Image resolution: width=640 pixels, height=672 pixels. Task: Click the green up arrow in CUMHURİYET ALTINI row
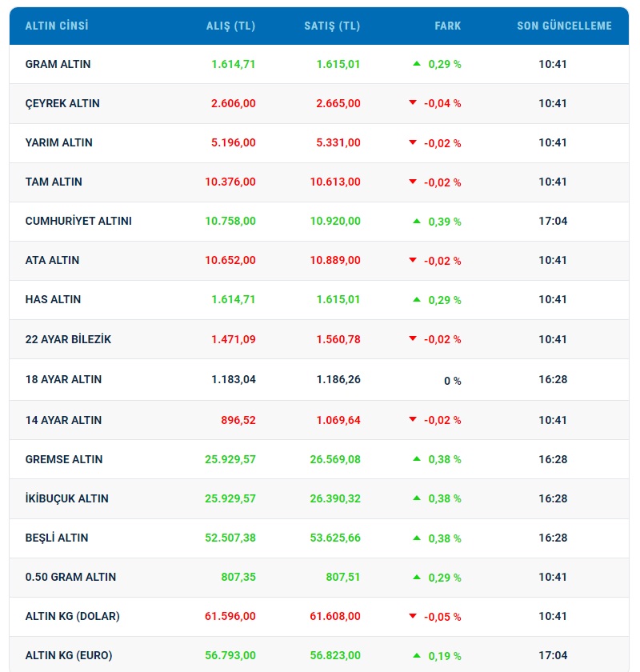tap(417, 221)
